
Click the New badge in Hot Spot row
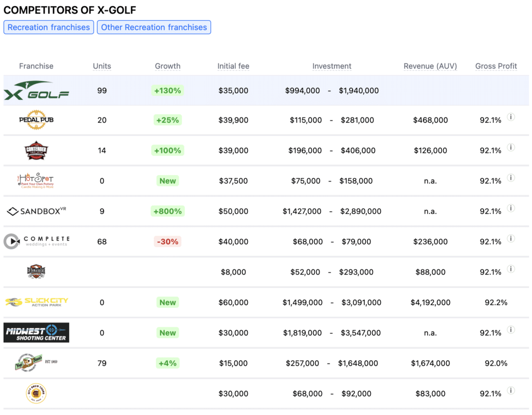168,180
